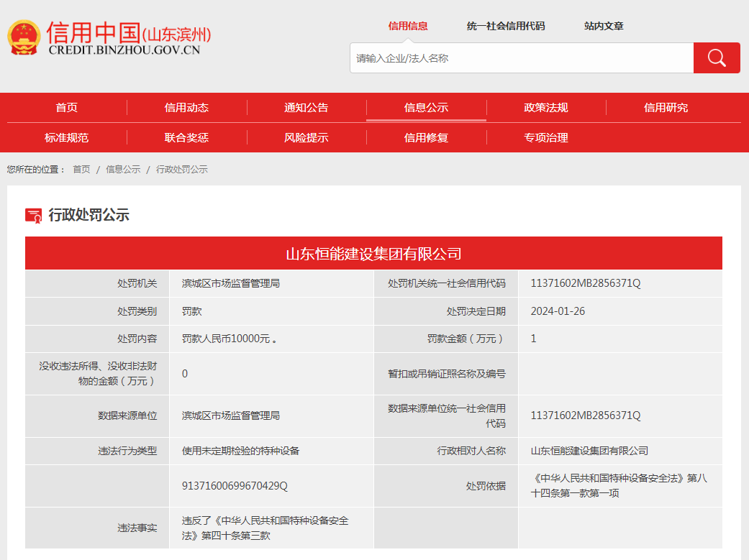Go to 通知公告 in the navigation bar
Image resolution: width=749 pixels, height=560 pixels.
click(x=307, y=108)
